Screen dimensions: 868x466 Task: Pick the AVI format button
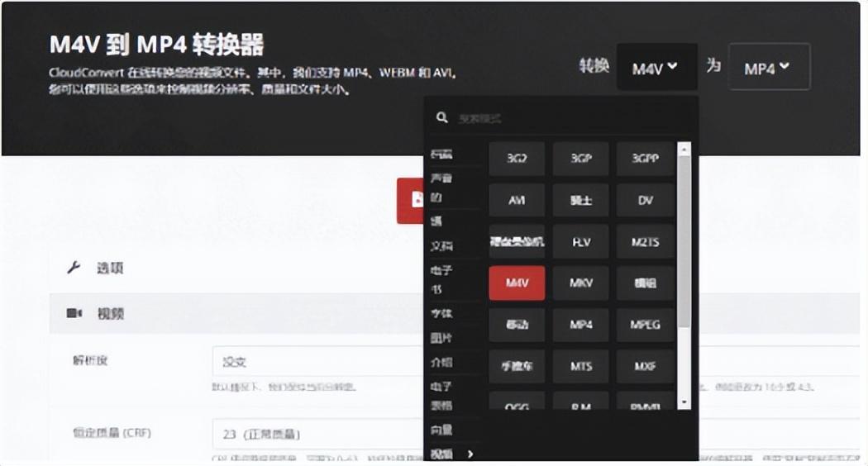[x=517, y=200]
